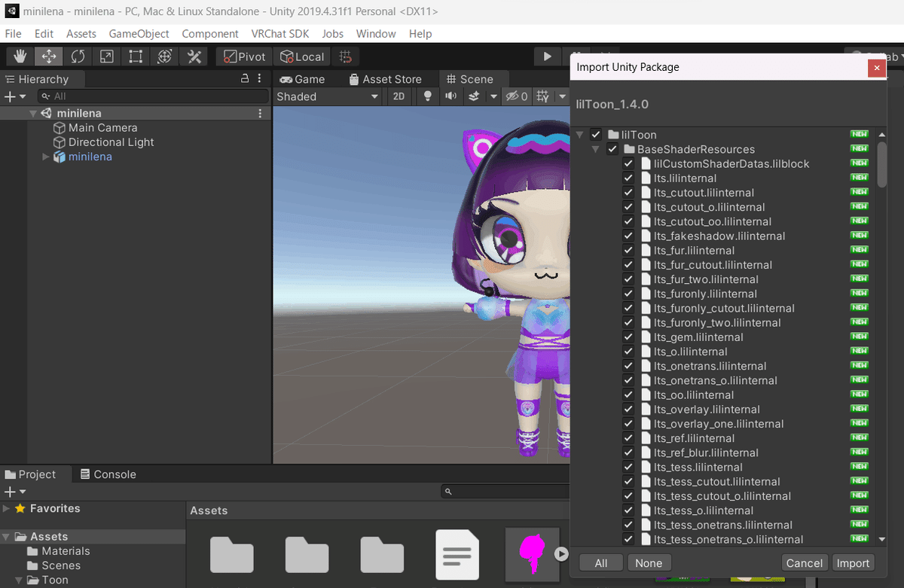Click Hierarchy lock icon
Image resolution: width=904 pixels, height=588 pixels.
tap(244, 78)
